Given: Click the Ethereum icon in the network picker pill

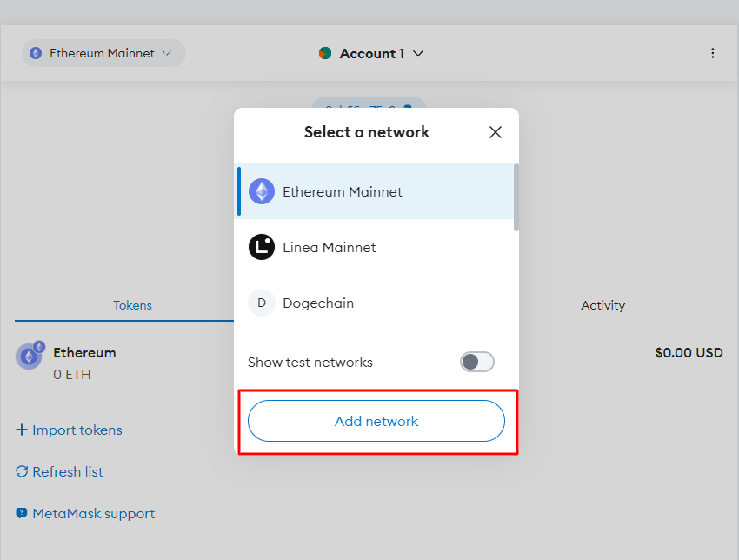Looking at the screenshot, I should click(36, 53).
